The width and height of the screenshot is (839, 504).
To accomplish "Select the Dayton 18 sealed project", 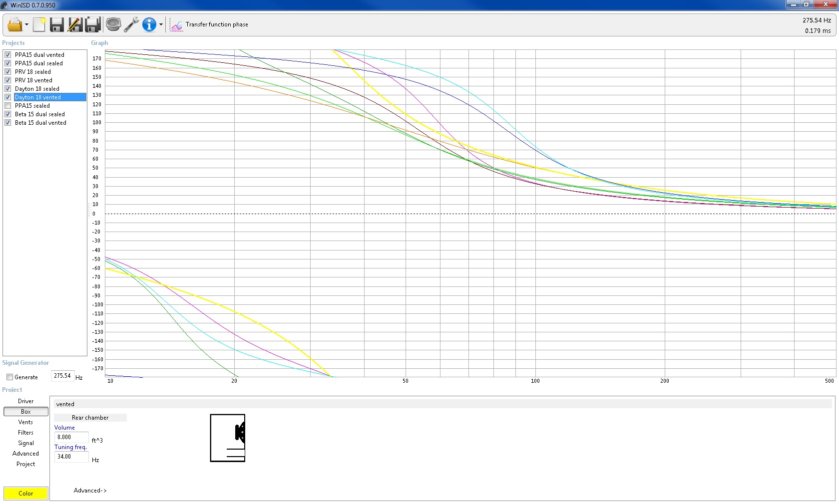I will 37,89.
